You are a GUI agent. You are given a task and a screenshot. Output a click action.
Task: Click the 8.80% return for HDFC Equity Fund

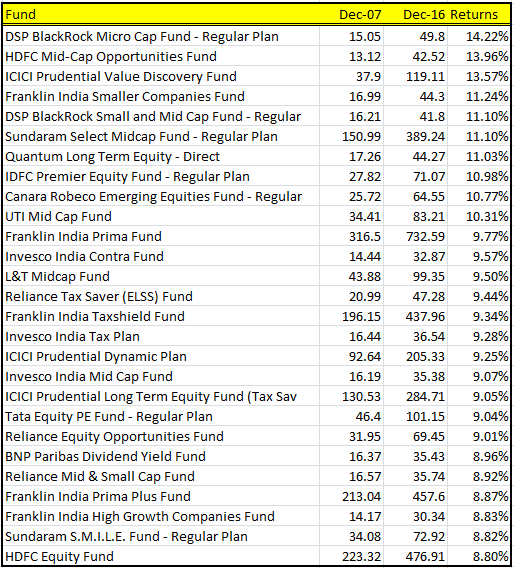[479, 556]
